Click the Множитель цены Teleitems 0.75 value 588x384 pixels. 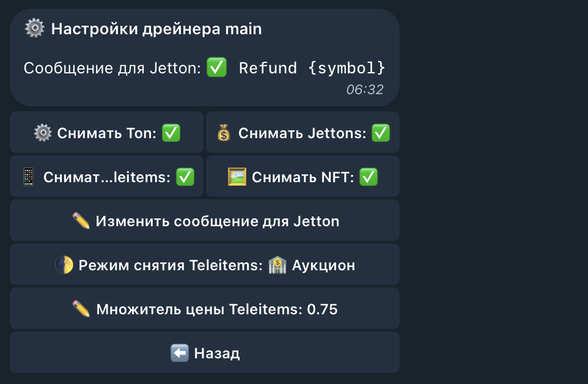322,309
